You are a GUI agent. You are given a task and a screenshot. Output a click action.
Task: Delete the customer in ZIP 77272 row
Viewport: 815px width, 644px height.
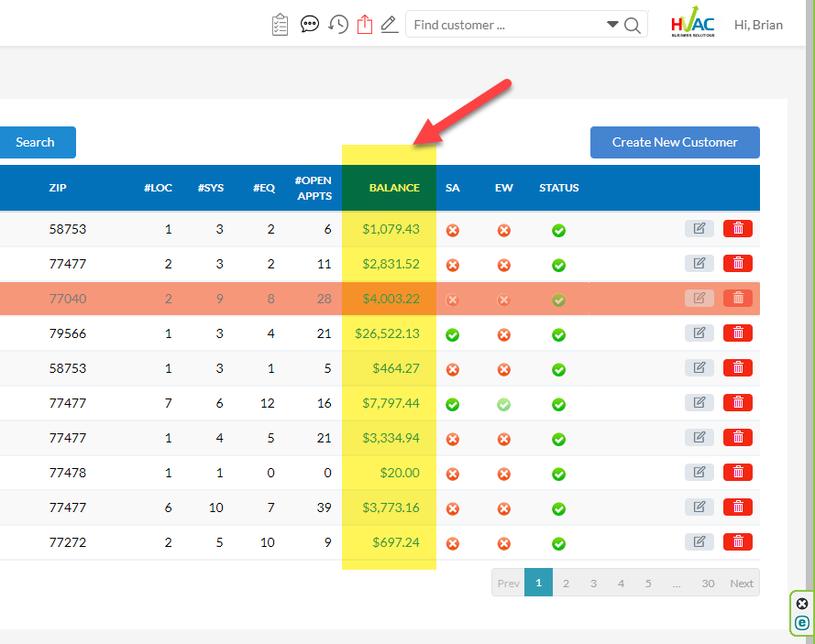pyautogui.click(x=738, y=541)
